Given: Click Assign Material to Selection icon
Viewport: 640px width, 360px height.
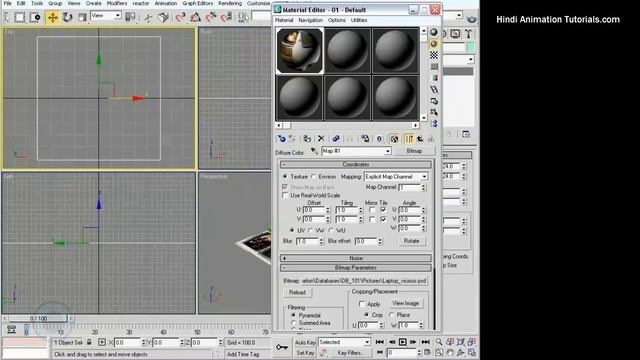Looking at the screenshot, I should tap(307, 139).
